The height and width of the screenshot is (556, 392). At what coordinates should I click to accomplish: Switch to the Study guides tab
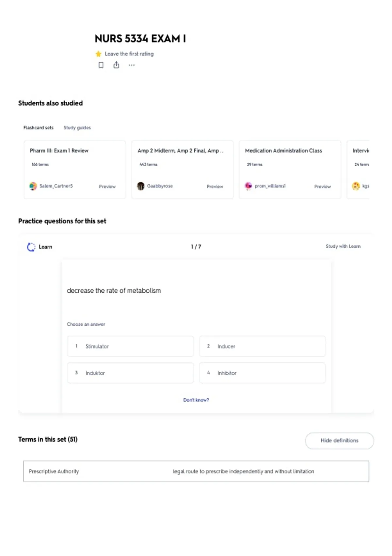(x=77, y=128)
